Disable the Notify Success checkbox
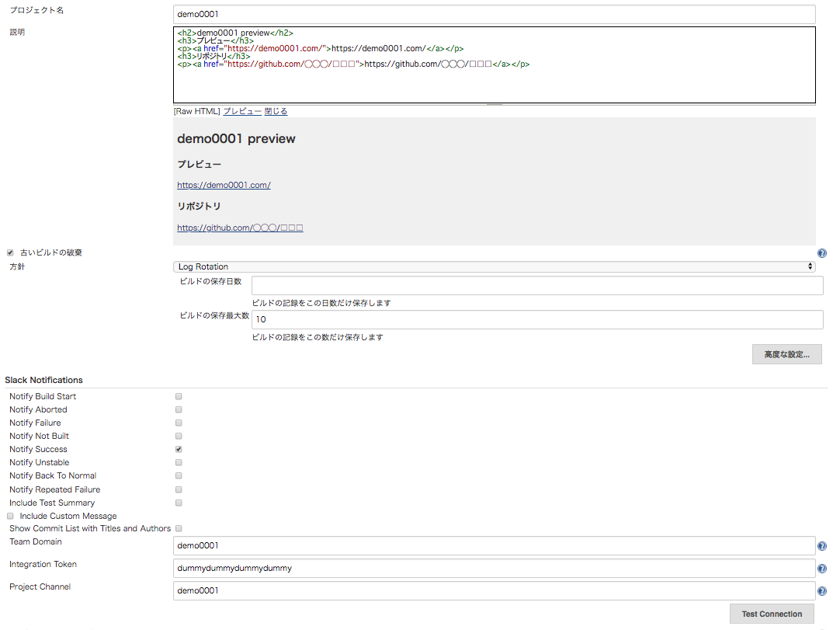This screenshot has height=630, width=840. click(179, 449)
